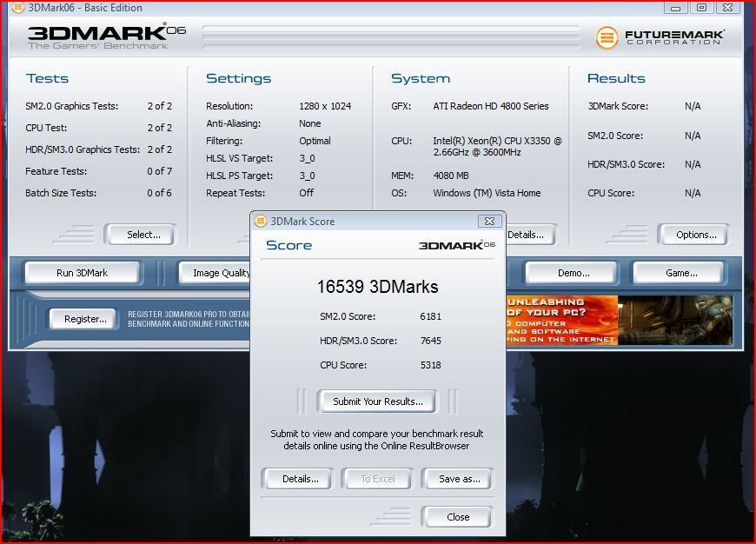
Task: Click the 3DMark Score dialog title icon
Action: point(261,221)
